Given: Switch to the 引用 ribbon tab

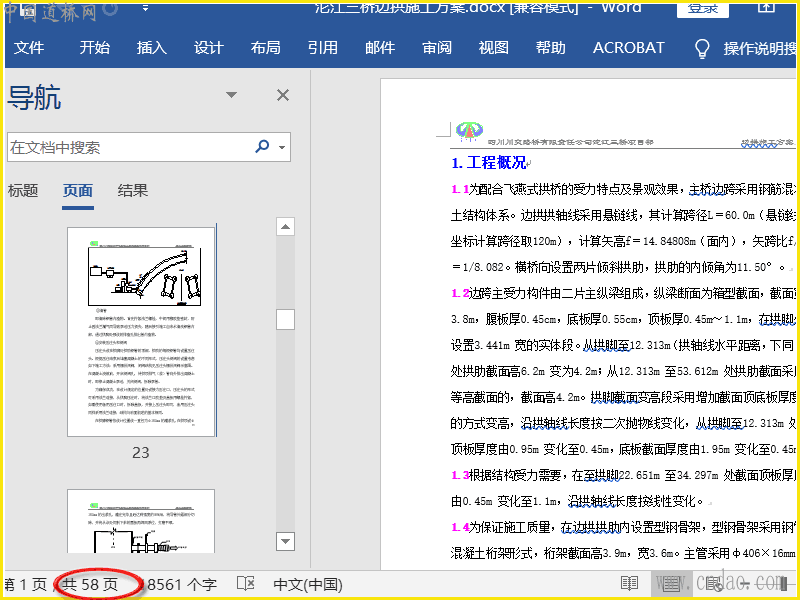Looking at the screenshot, I should click(322, 48).
